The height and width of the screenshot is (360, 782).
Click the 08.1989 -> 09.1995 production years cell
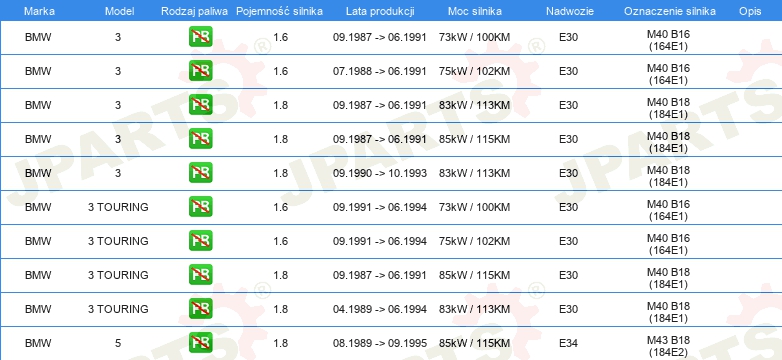coord(380,343)
